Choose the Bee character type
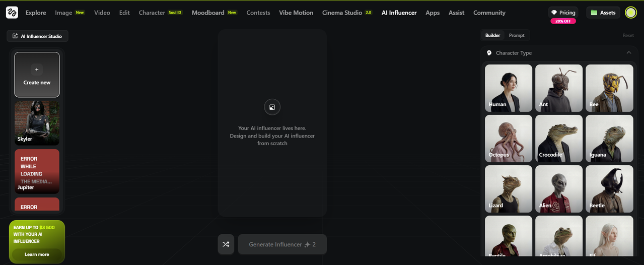 coord(609,88)
